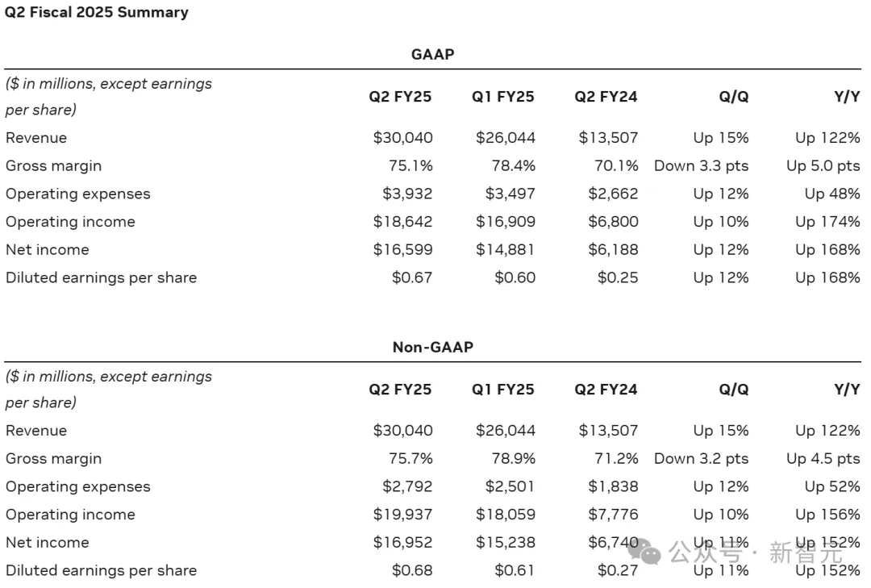Click Non-GAAP Q/Q column header

734,390
